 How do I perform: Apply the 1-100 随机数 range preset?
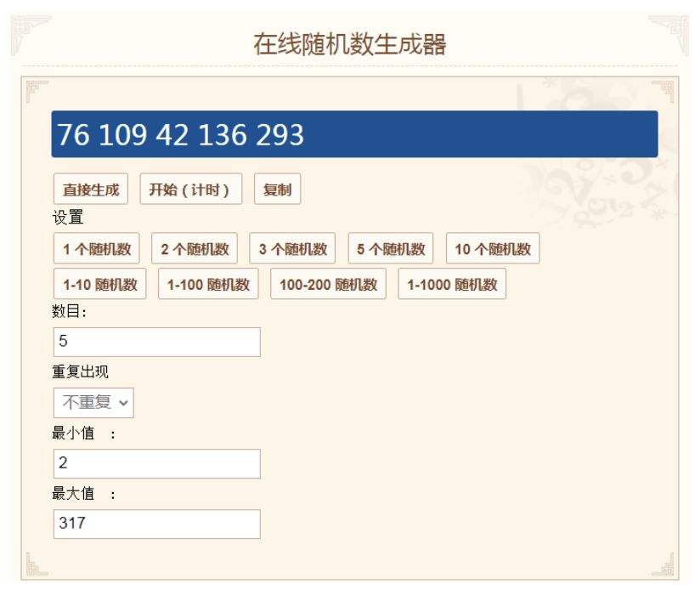(208, 284)
